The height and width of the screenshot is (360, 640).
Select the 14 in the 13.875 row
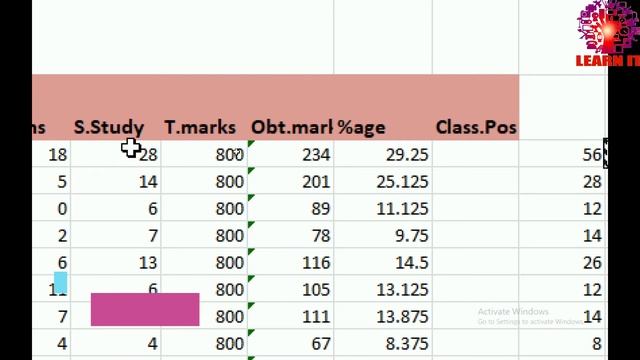(x=563, y=316)
